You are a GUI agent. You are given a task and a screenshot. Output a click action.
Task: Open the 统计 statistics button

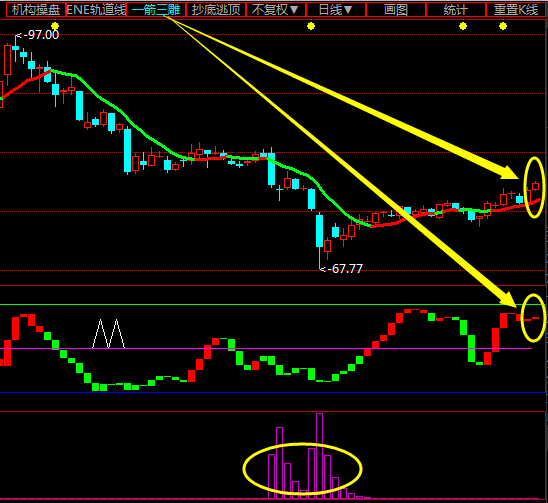point(456,9)
